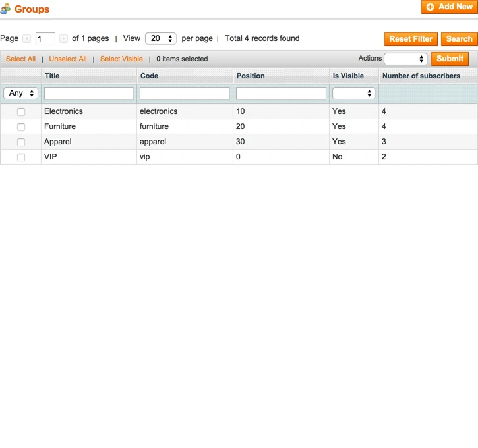Click the Select All link
478x448 pixels.
point(20,59)
